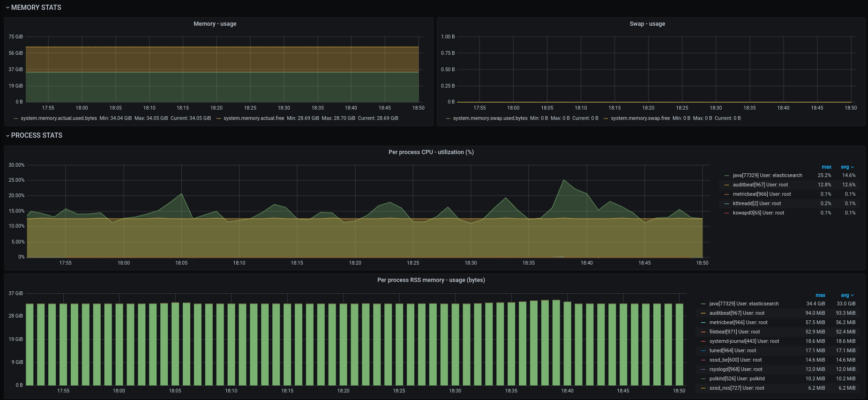
Task: Toggle metricbeat[966] series in CPU legend
Action: (x=762, y=194)
